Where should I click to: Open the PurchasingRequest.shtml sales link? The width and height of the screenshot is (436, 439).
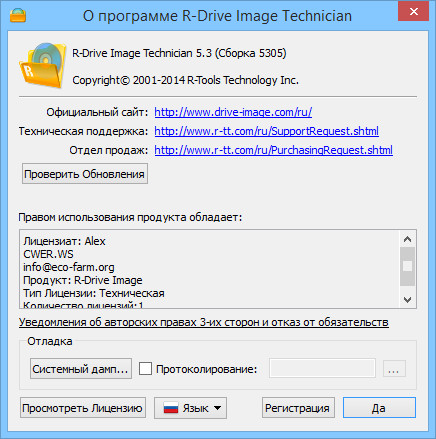pyautogui.click(x=273, y=150)
